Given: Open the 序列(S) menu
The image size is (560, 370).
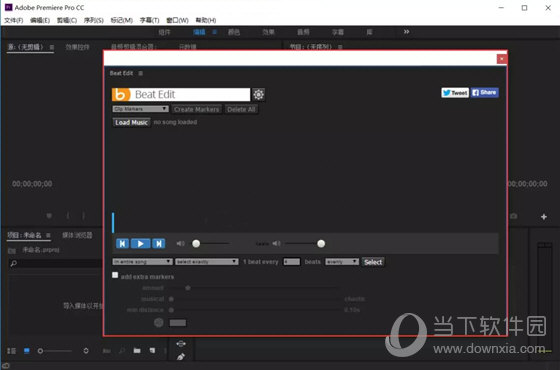Looking at the screenshot, I should [x=94, y=20].
